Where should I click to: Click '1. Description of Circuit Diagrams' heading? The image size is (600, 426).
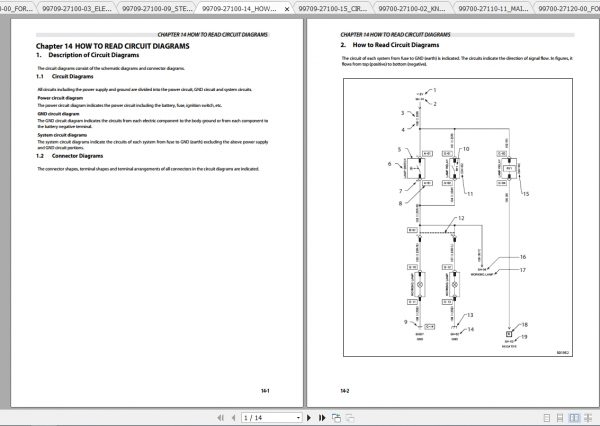click(x=87, y=55)
